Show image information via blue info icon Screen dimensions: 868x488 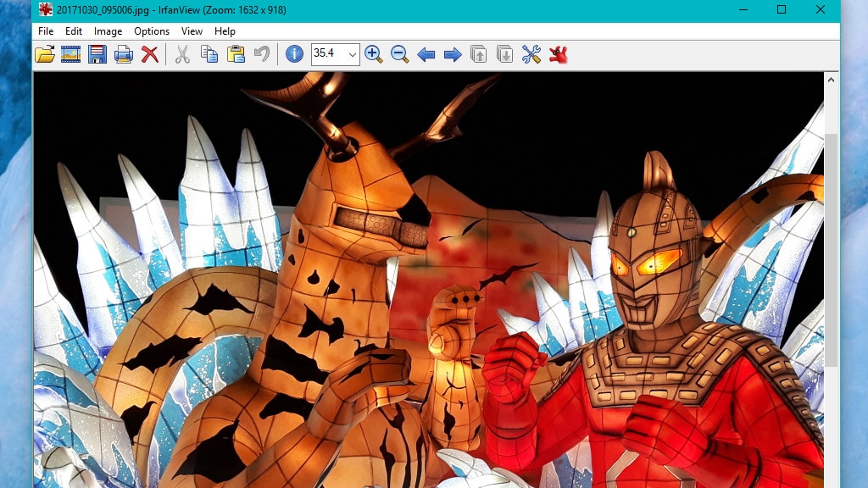coord(294,54)
